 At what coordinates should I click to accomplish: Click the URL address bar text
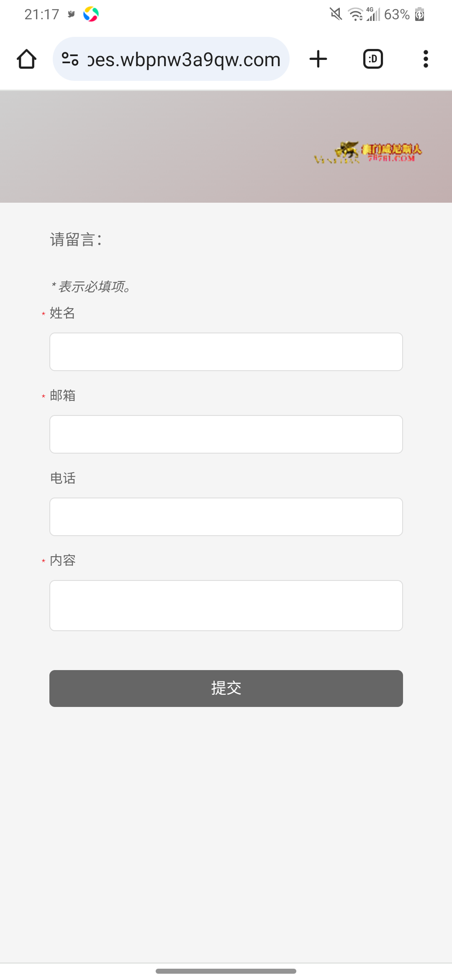[x=184, y=59]
